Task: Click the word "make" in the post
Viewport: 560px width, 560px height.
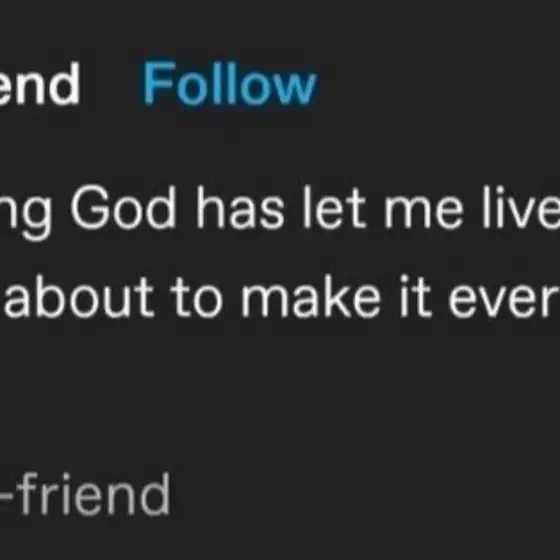Action: 311,296
